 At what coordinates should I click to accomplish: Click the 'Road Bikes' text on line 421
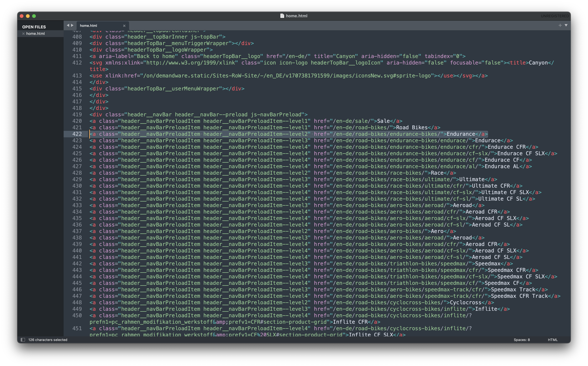(412, 128)
